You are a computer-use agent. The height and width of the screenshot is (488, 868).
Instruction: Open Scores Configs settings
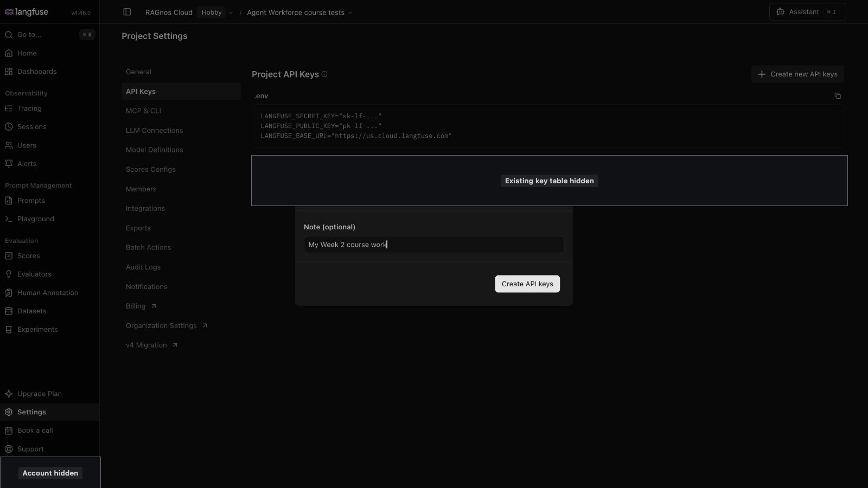pos(181,170)
